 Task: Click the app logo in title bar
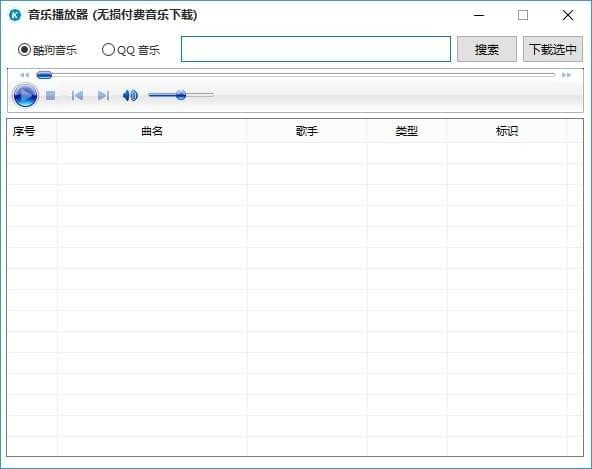click(x=15, y=15)
